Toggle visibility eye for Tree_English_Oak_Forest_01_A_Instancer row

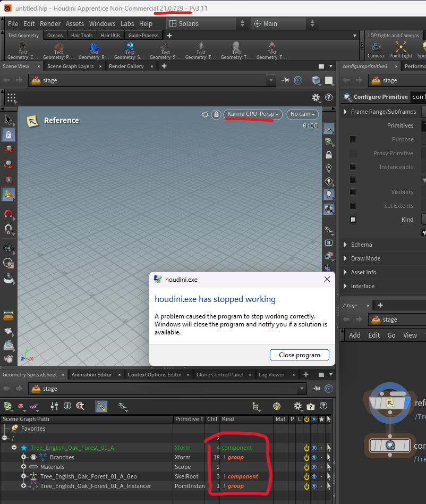tap(314, 486)
